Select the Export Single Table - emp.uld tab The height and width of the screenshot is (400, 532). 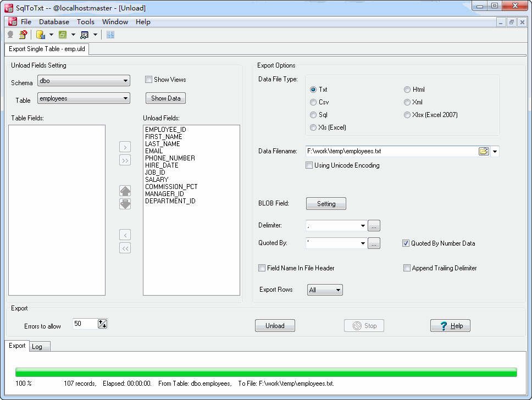[x=47, y=49]
